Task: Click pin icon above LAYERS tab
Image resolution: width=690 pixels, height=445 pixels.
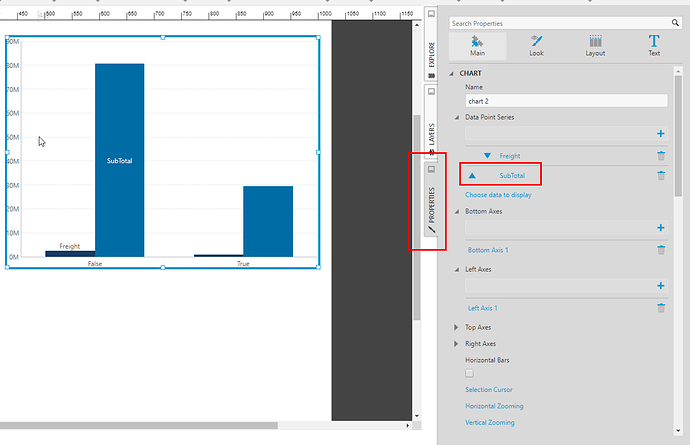Action: click(x=431, y=92)
